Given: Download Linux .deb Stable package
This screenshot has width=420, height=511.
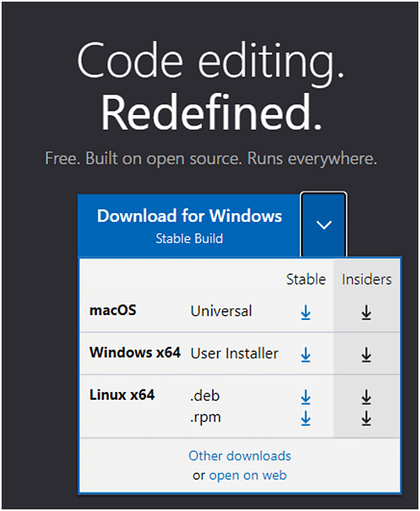Looking at the screenshot, I should [x=305, y=397].
